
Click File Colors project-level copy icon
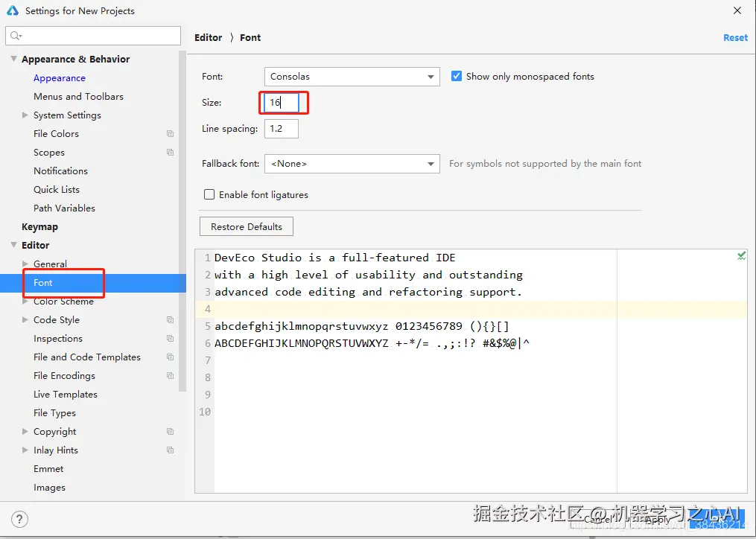(171, 133)
